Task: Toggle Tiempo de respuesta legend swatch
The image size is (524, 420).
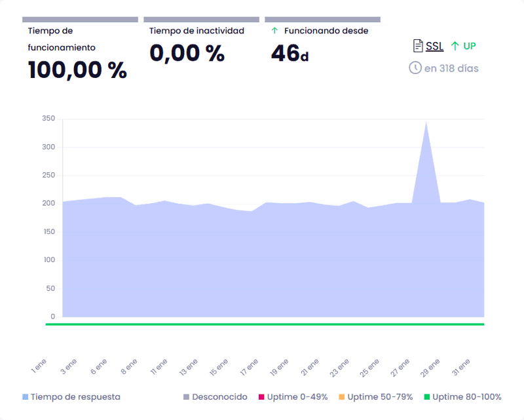Action: coord(26,397)
